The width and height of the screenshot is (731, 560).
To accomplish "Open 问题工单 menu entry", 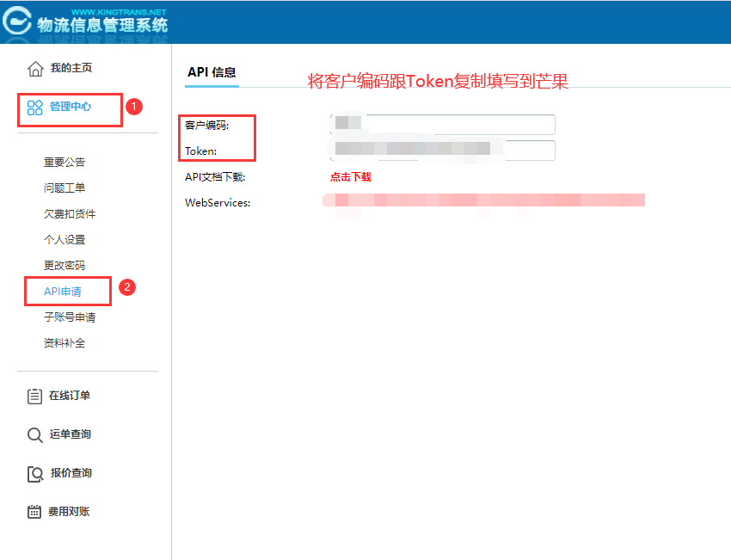I will [x=64, y=188].
